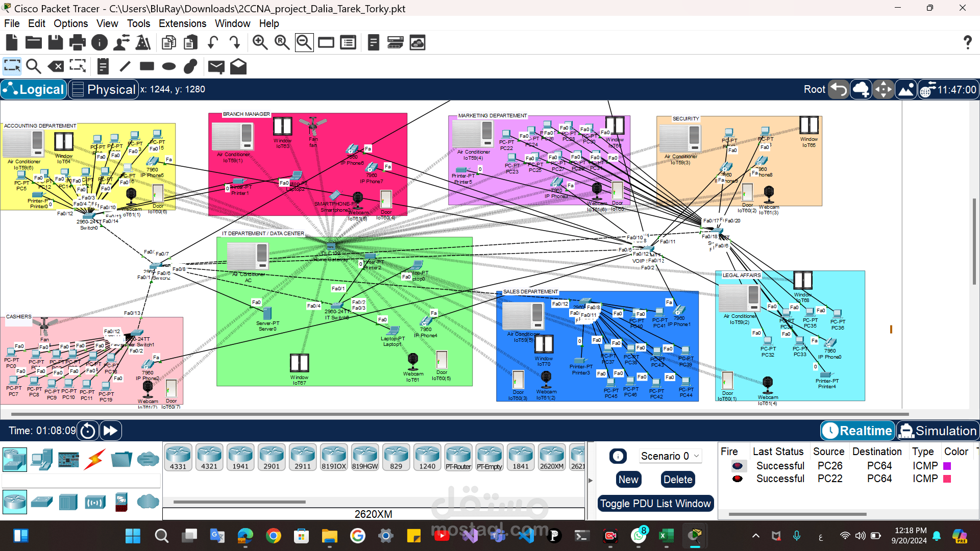The image size is (980, 551).
Task: Create a new cluster with cloud icon
Action: 861,89
